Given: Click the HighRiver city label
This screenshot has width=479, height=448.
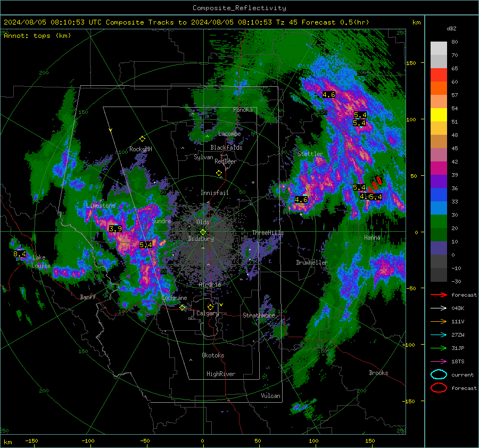Looking at the screenshot, I should 221,374.
